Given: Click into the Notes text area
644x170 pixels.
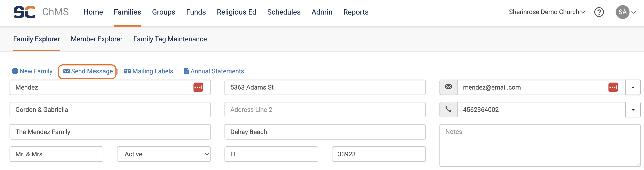Looking at the screenshot, I should (x=540, y=145).
